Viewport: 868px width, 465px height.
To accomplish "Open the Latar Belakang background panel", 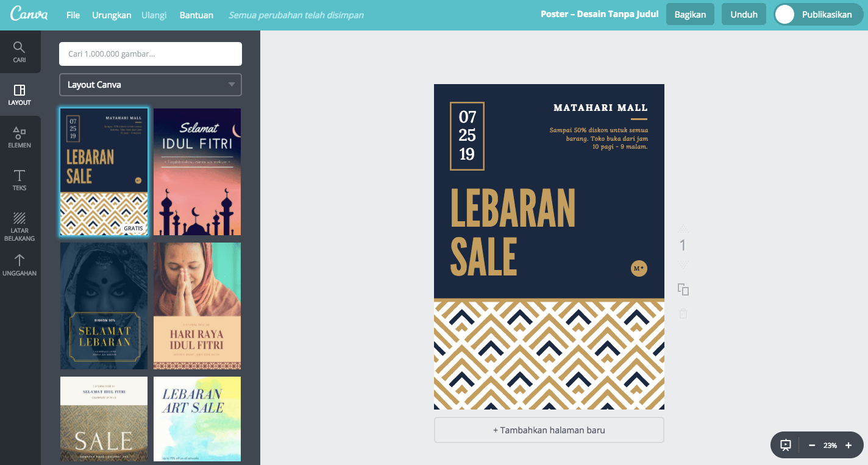I will pos(20,226).
